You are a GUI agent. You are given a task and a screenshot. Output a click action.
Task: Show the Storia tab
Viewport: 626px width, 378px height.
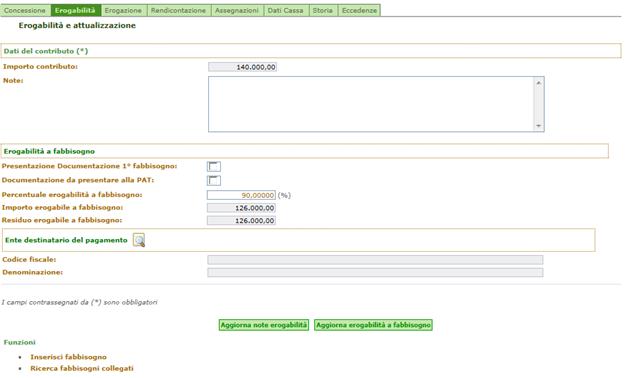tap(323, 10)
